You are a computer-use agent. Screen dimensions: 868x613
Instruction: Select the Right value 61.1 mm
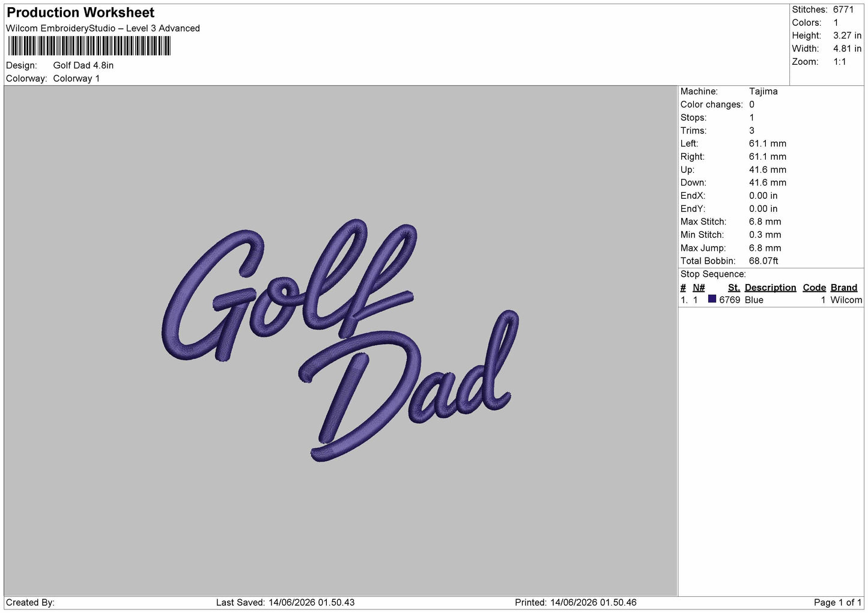click(768, 157)
